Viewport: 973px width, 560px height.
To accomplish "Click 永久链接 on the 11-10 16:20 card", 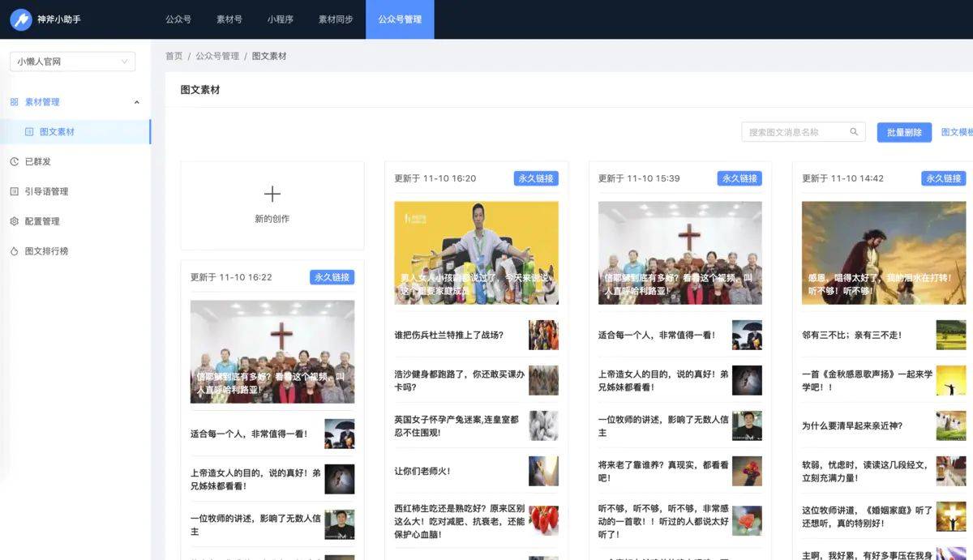I will click(535, 178).
